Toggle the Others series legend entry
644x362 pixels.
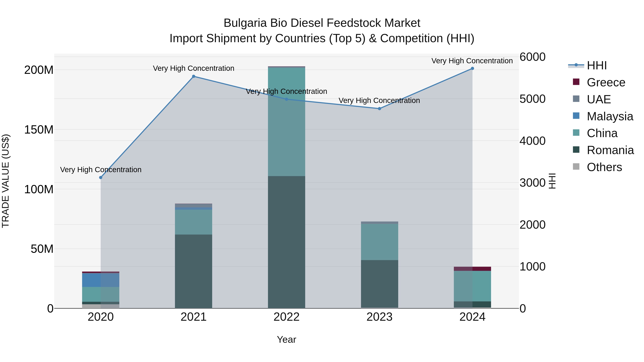[x=597, y=167]
